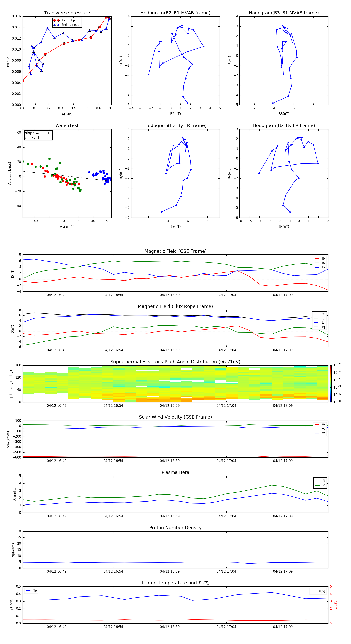This screenshot has height=644, width=351.
Task: Click the 'B2(nT)' x-axis label
Action: tap(175, 114)
